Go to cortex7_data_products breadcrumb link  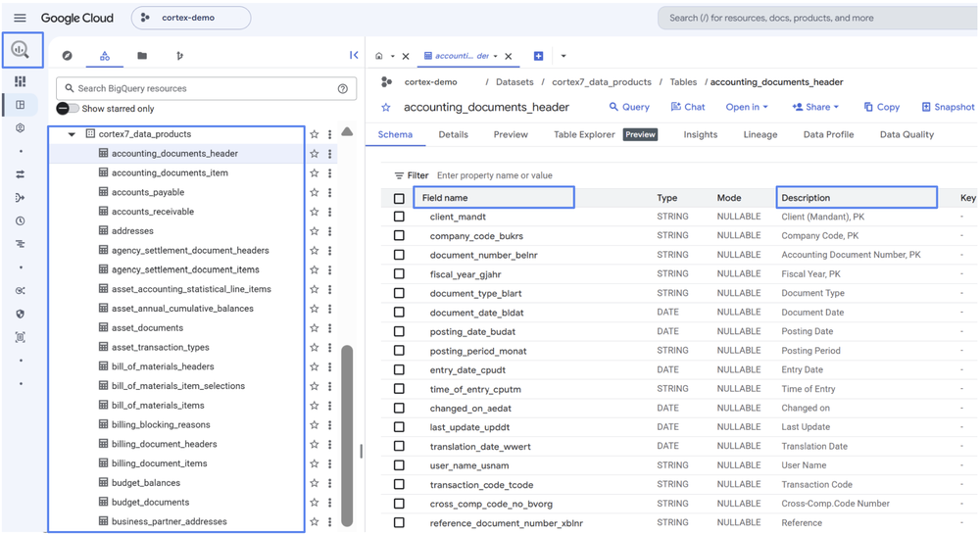click(x=602, y=82)
